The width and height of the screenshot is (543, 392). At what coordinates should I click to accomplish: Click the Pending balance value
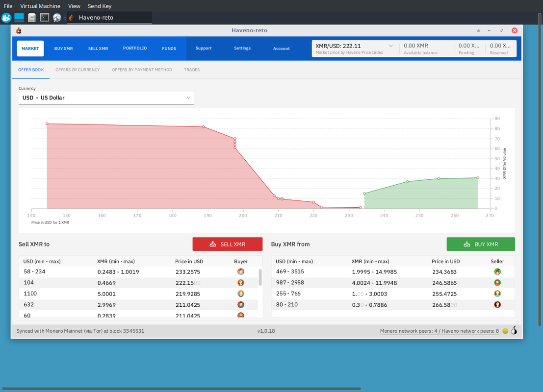click(x=469, y=46)
